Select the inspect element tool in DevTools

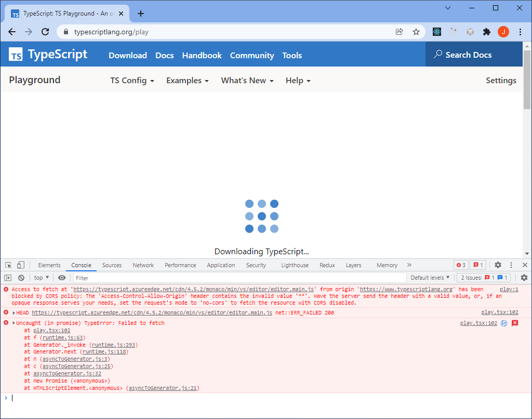point(7,265)
